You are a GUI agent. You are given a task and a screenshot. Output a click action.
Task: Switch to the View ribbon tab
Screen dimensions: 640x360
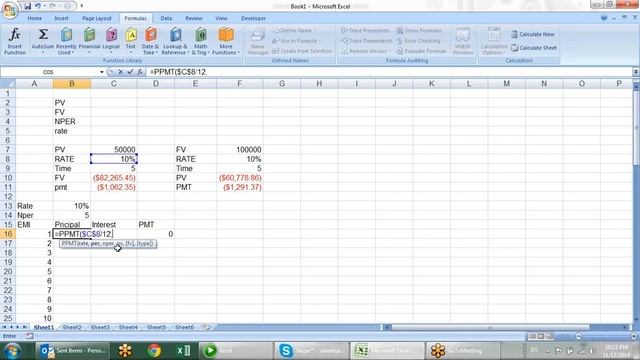click(221, 18)
